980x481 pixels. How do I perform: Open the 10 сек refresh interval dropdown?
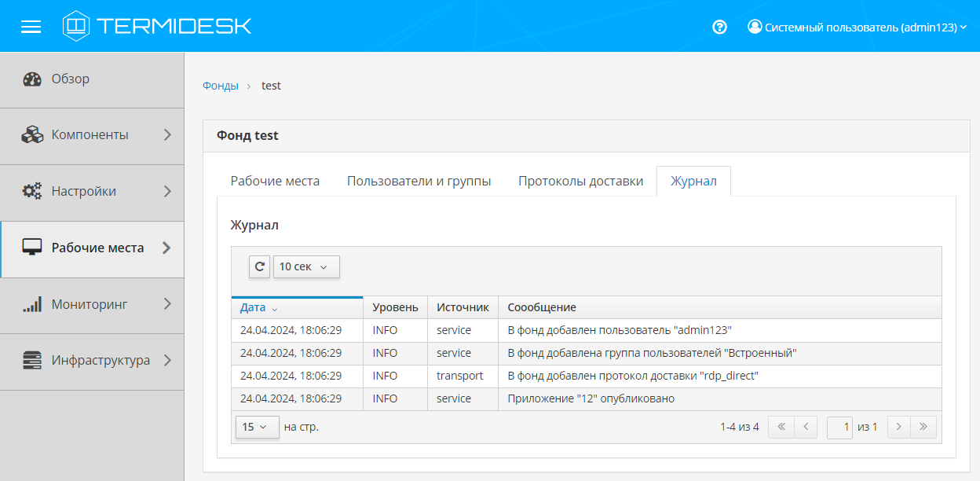click(305, 266)
